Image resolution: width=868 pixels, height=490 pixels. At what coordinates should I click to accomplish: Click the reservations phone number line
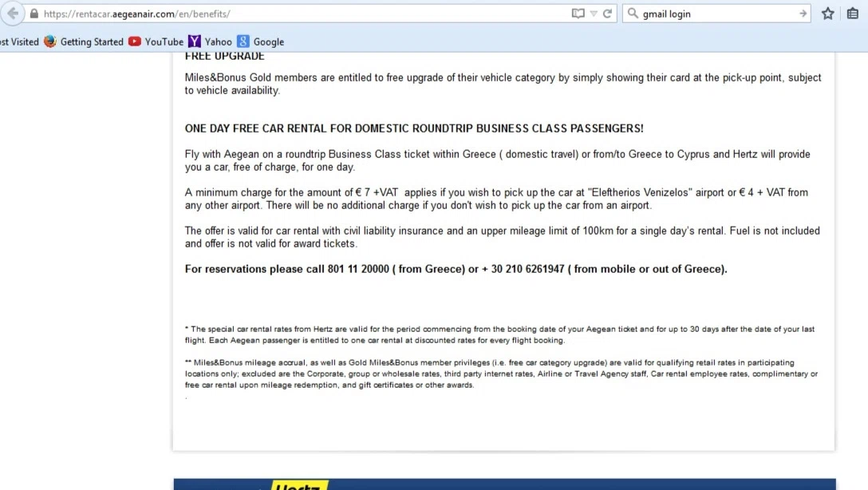click(x=456, y=269)
